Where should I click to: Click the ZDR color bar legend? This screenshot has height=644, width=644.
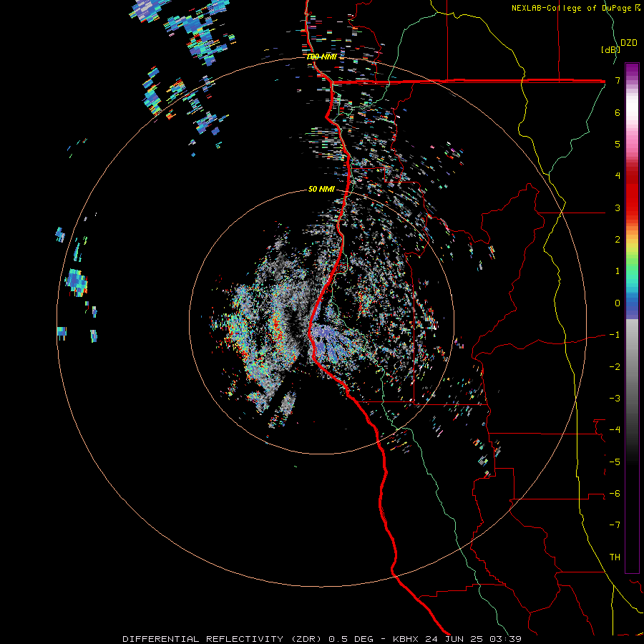tap(632, 318)
